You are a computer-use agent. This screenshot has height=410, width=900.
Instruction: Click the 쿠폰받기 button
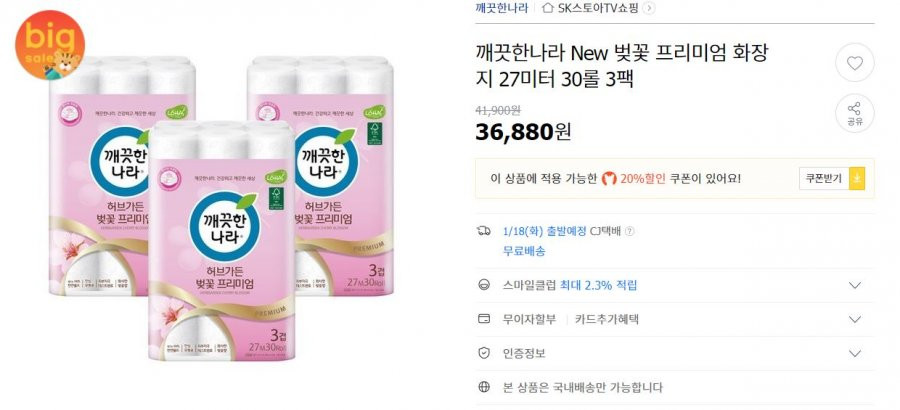pos(824,179)
